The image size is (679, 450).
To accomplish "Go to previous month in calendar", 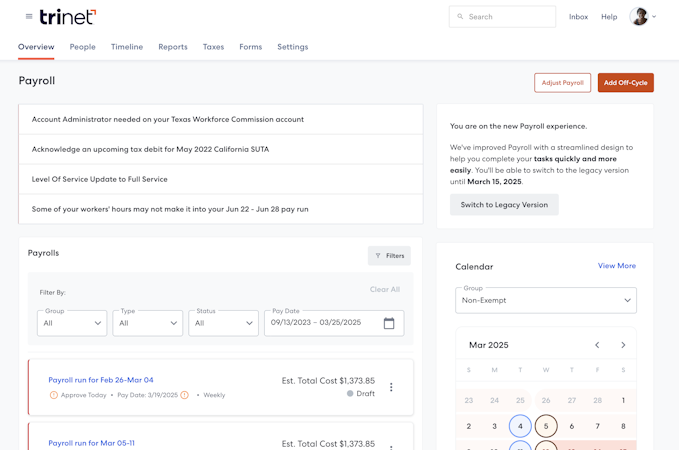I will (x=597, y=345).
